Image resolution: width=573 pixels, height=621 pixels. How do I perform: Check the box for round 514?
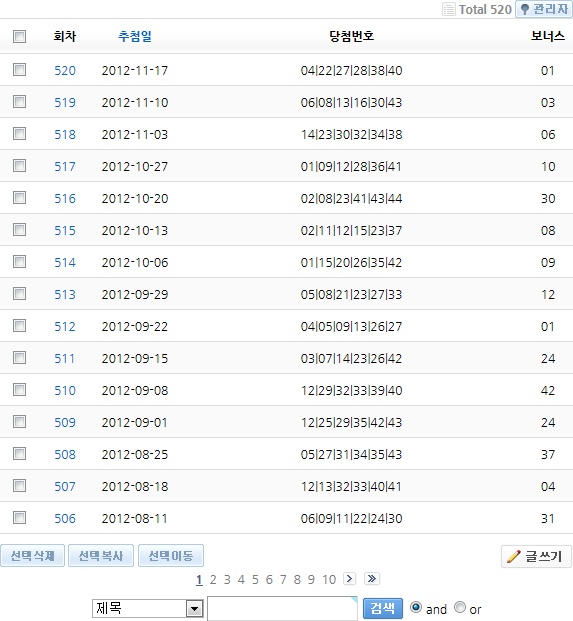point(19,262)
